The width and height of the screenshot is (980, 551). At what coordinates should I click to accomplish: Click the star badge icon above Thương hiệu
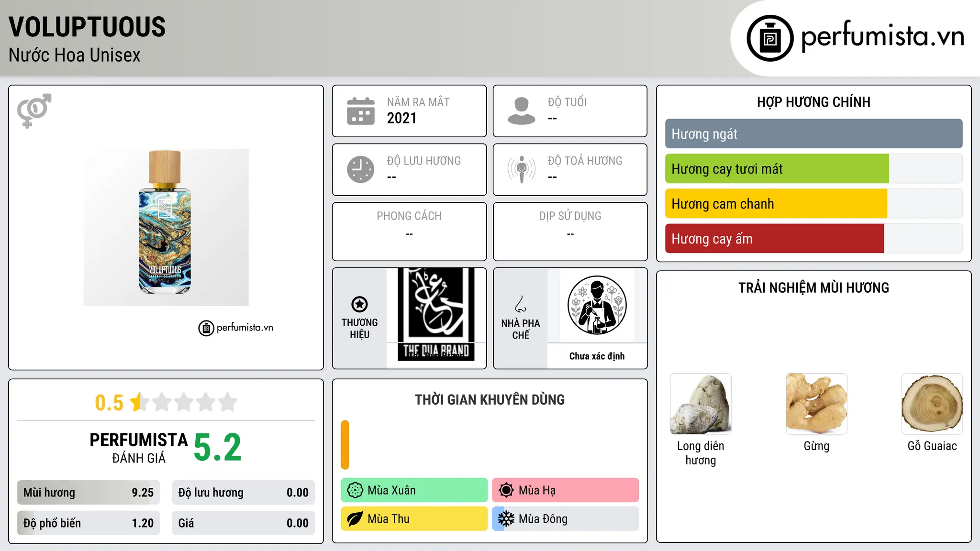pyautogui.click(x=359, y=304)
